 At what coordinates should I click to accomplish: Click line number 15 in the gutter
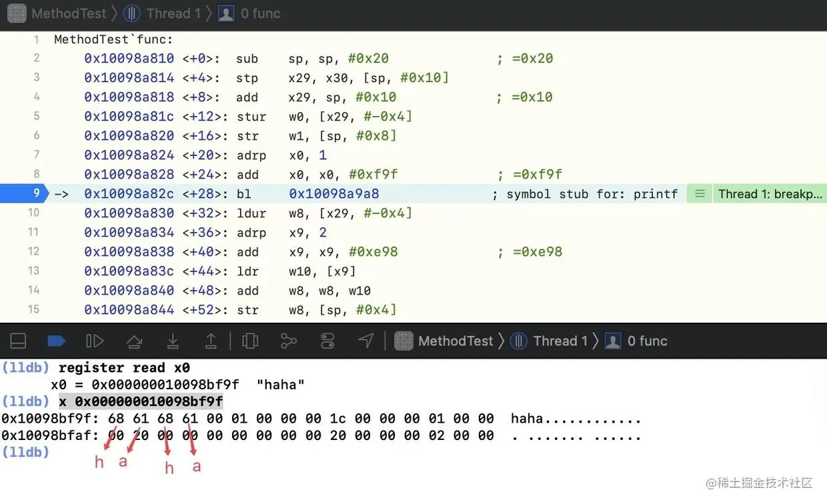(x=34, y=310)
